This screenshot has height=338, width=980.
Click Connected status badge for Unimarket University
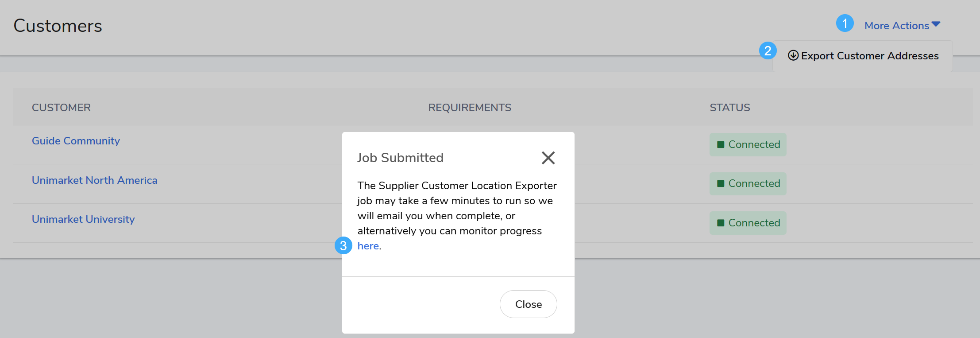point(748,223)
